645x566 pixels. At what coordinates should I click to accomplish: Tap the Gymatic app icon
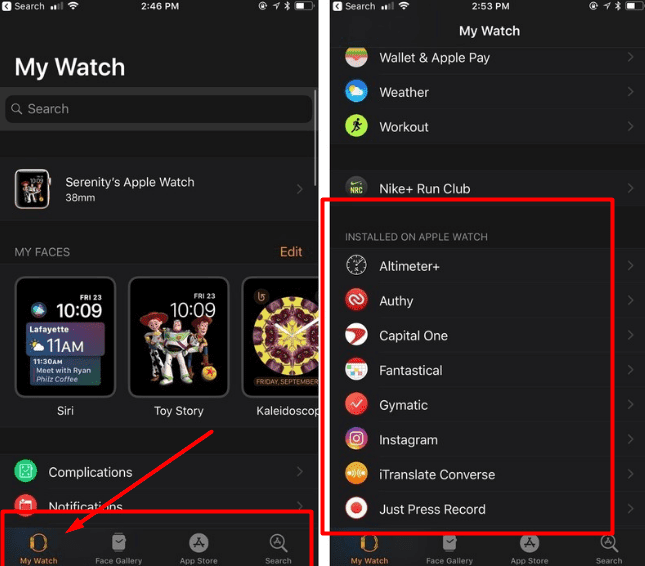click(356, 404)
